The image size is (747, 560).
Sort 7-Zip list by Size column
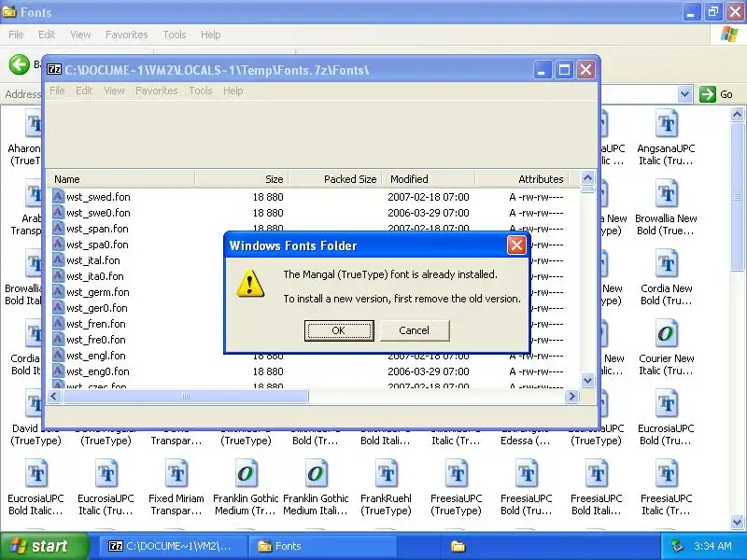(242, 179)
